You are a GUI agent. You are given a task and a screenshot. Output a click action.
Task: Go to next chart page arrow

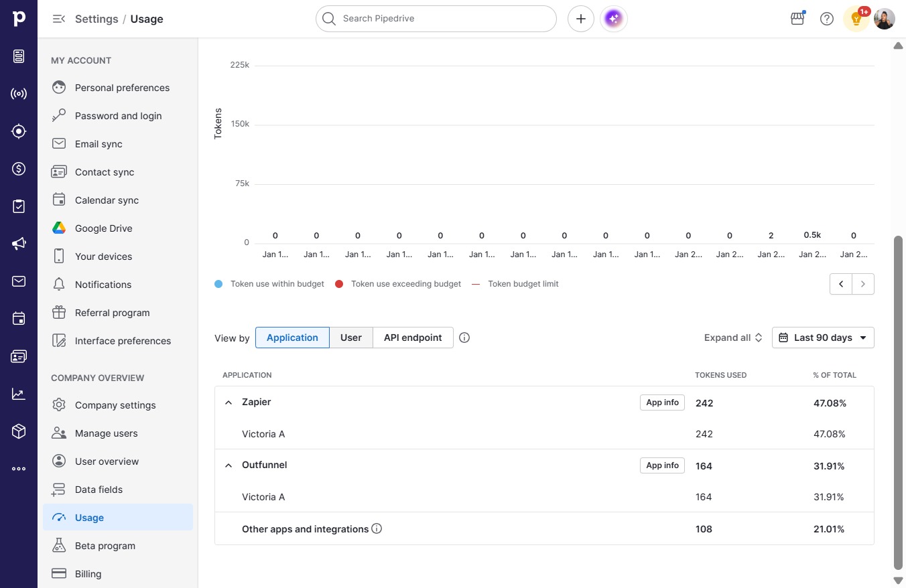pos(863,284)
